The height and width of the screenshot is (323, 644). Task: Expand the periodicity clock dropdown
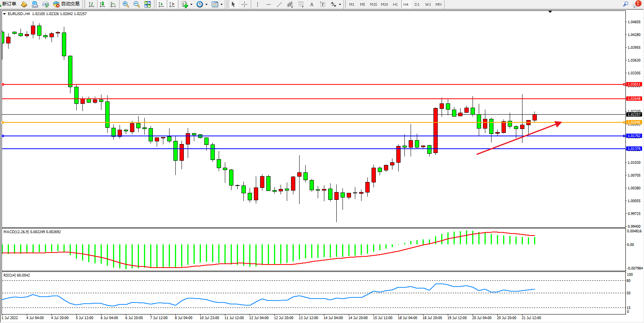tap(206, 5)
